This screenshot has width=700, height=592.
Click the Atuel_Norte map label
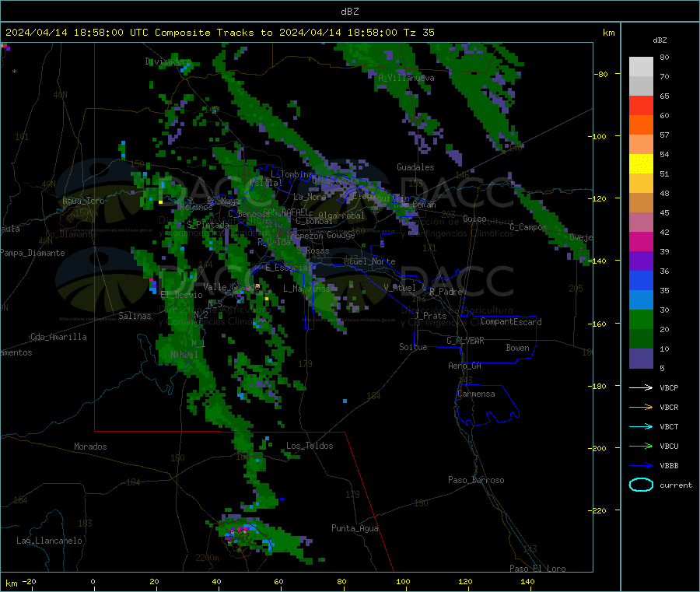click(x=369, y=261)
